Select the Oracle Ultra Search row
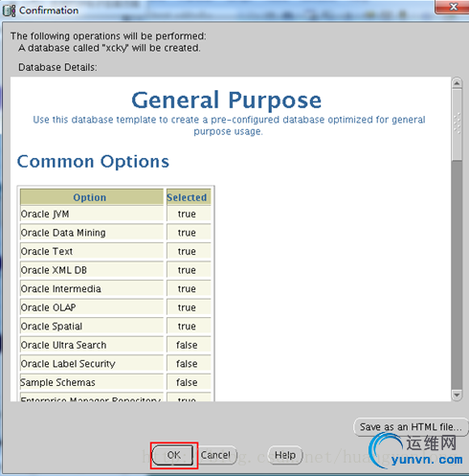This screenshot has width=469, height=476. 116,345
